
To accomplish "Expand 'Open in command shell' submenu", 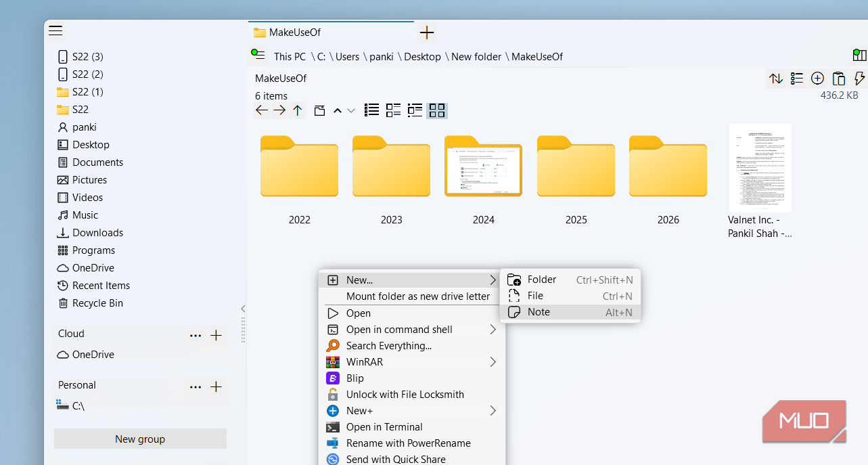I will 412,330.
